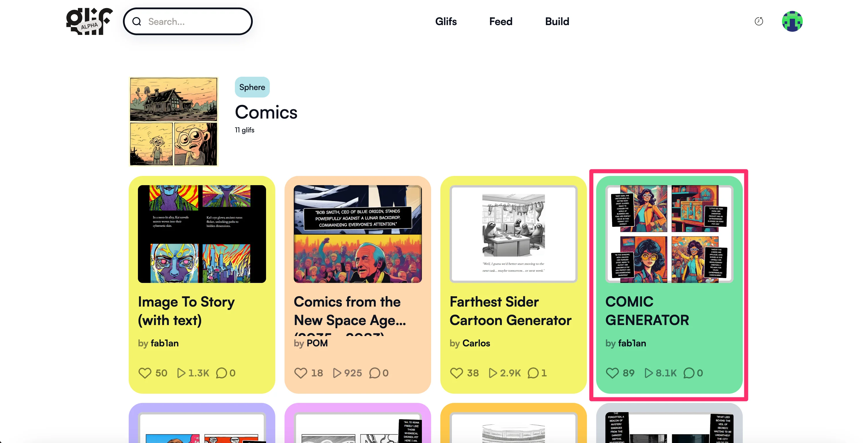This screenshot has height=443, width=868.
Task: Go to the Feed page
Action: point(501,22)
